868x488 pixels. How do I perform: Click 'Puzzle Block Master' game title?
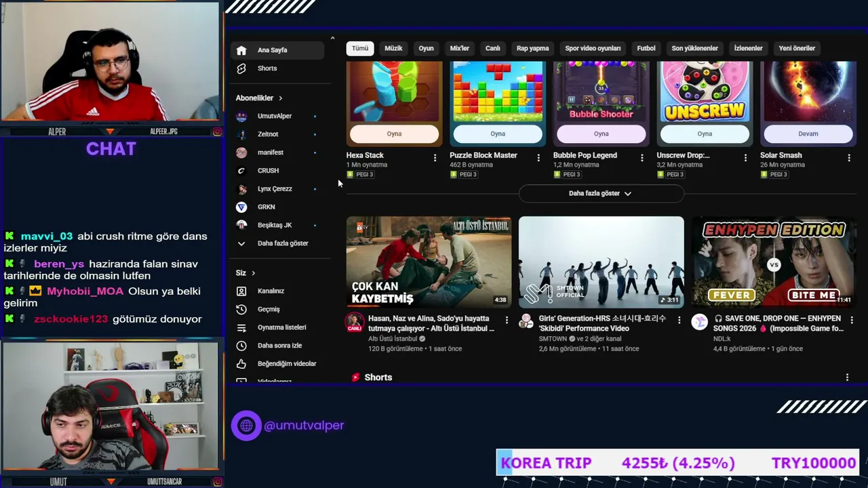click(x=484, y=155)
